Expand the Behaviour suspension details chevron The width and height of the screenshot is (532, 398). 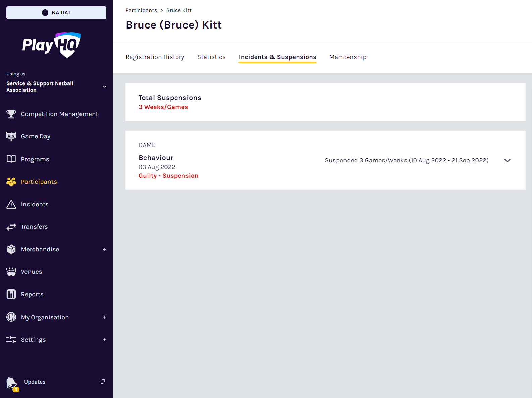point(507,160)
